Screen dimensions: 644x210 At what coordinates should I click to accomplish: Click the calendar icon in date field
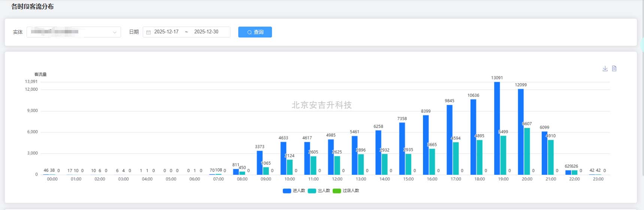148,32
